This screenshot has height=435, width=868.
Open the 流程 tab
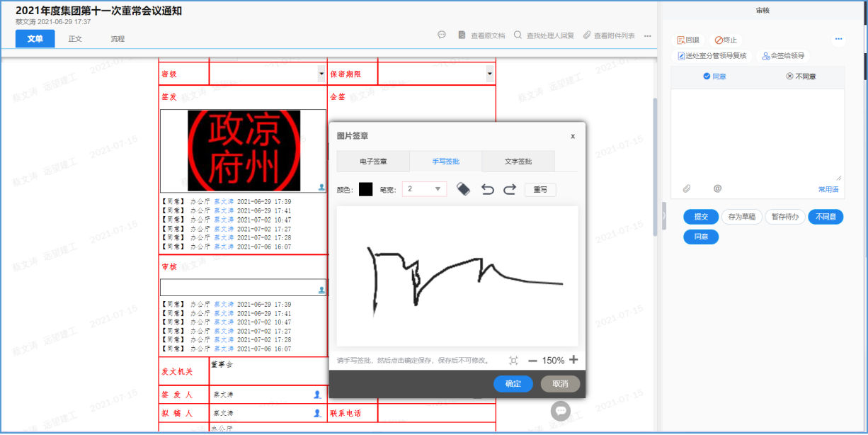118,39
